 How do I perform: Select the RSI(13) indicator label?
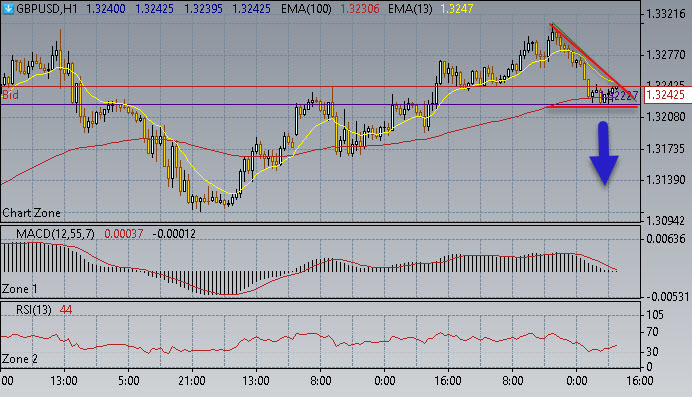click(x=34, y=310)
